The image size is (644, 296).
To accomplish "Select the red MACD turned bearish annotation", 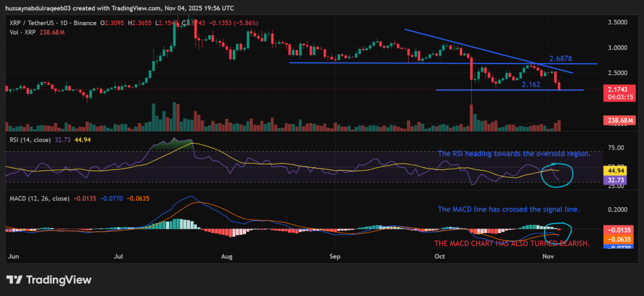I will [x=513, y=243].
